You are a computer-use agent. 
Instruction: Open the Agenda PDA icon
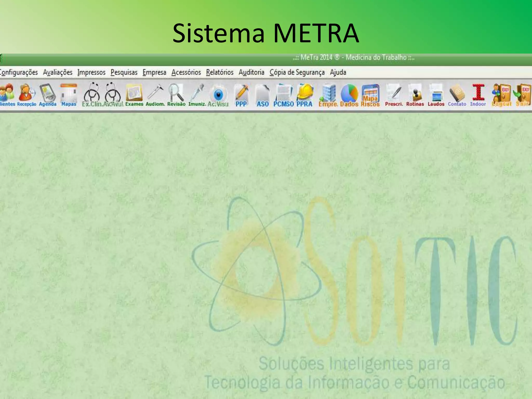click(x=48, y=95)
